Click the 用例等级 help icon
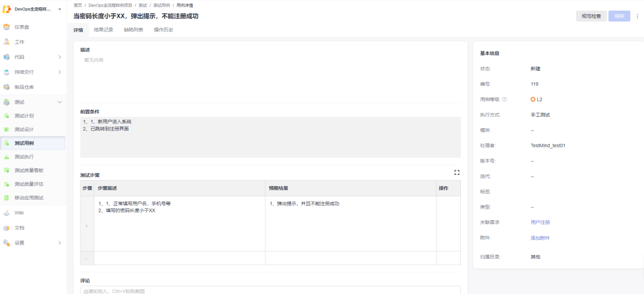 tap(504, 100)
